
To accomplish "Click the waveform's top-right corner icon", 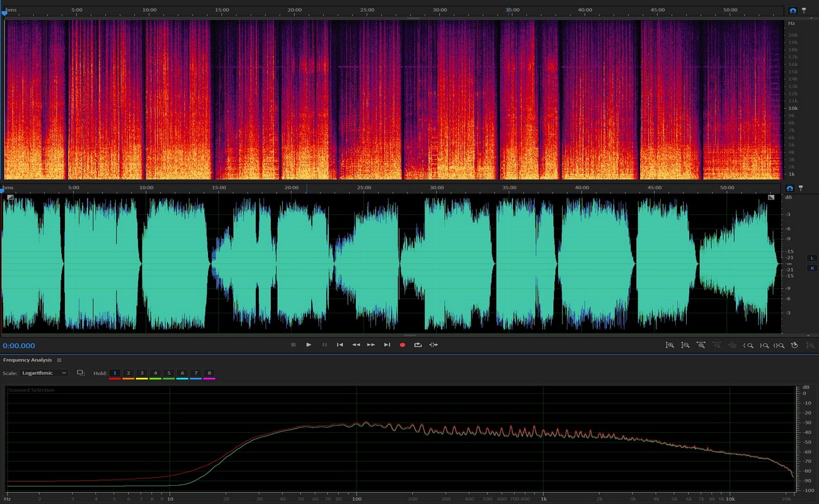I will (x=771, y=197).
